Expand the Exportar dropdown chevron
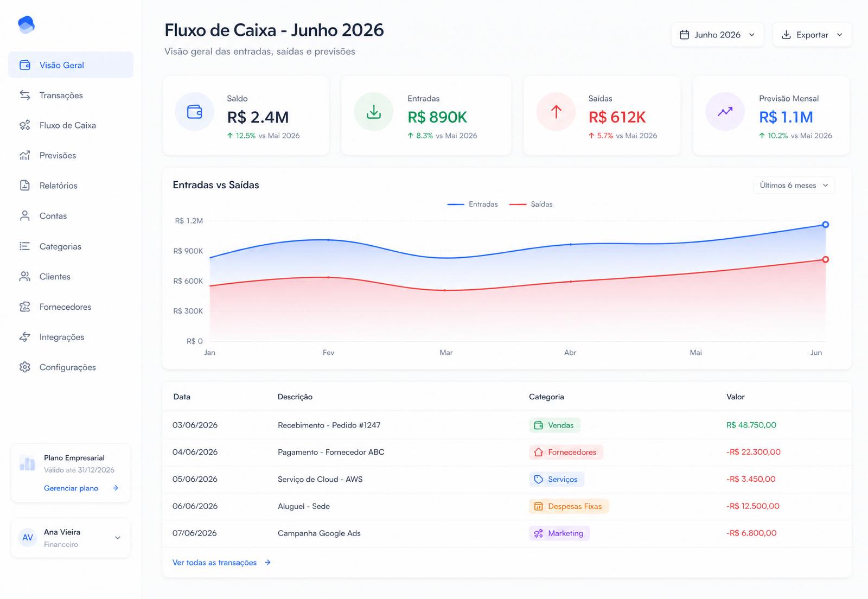 (x=840, y=35)
